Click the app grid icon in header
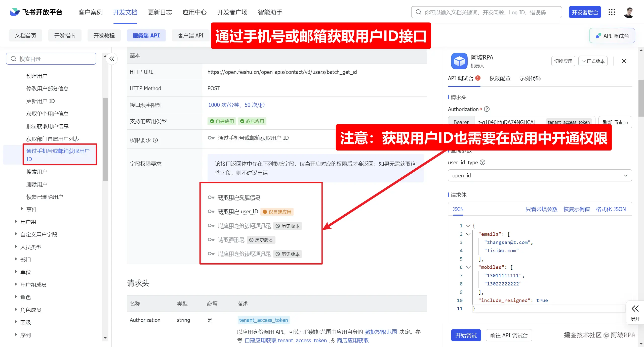Image resolution: width=644 pixels, height=347 pixels. click(x=612, y=12)
